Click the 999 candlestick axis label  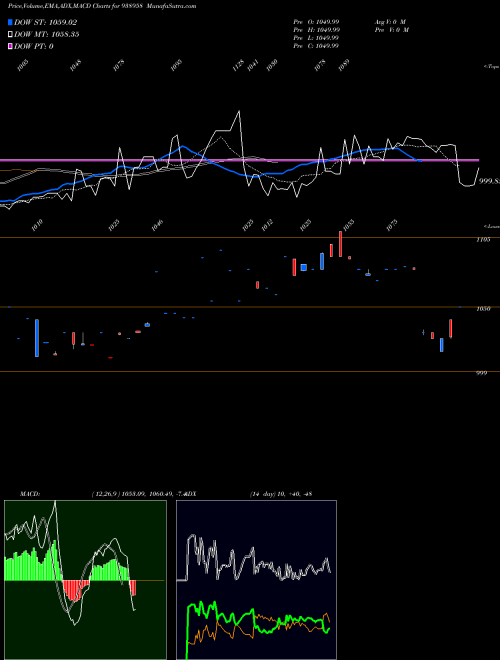[481, 373]
